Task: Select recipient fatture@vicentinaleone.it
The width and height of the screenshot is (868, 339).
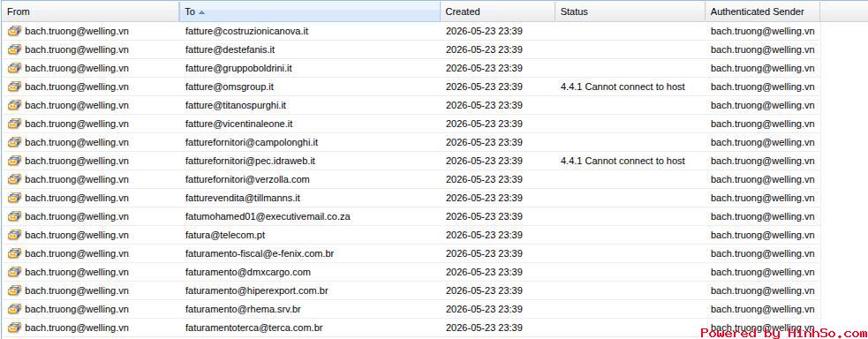Action: [x=238, y=124]
